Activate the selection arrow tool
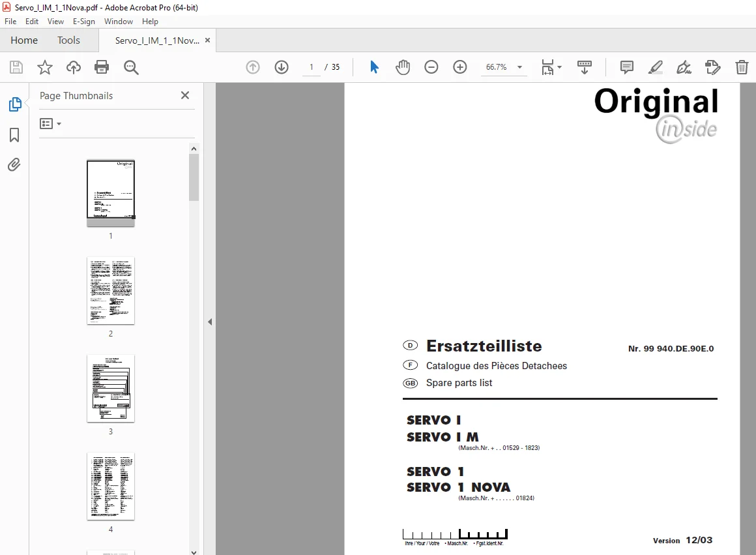Screen dimensions: 756x555 click(x=374, y=67)
